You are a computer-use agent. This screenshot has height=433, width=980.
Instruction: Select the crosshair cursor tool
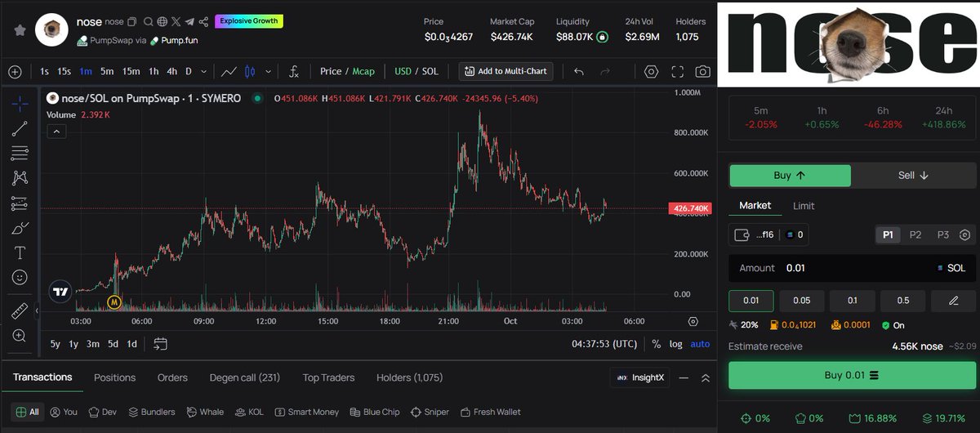coord(20,103)
